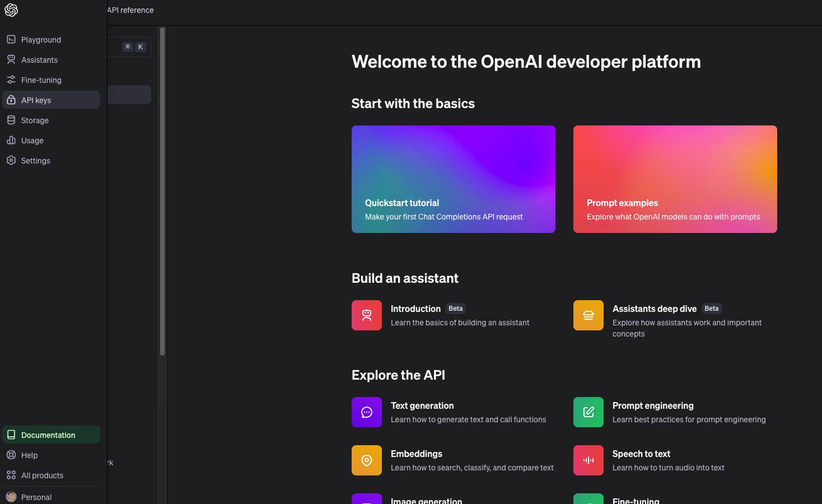This screenshot has height=504, width=822.
Task: Open All products in the sidebar
Action: (52, 475)
